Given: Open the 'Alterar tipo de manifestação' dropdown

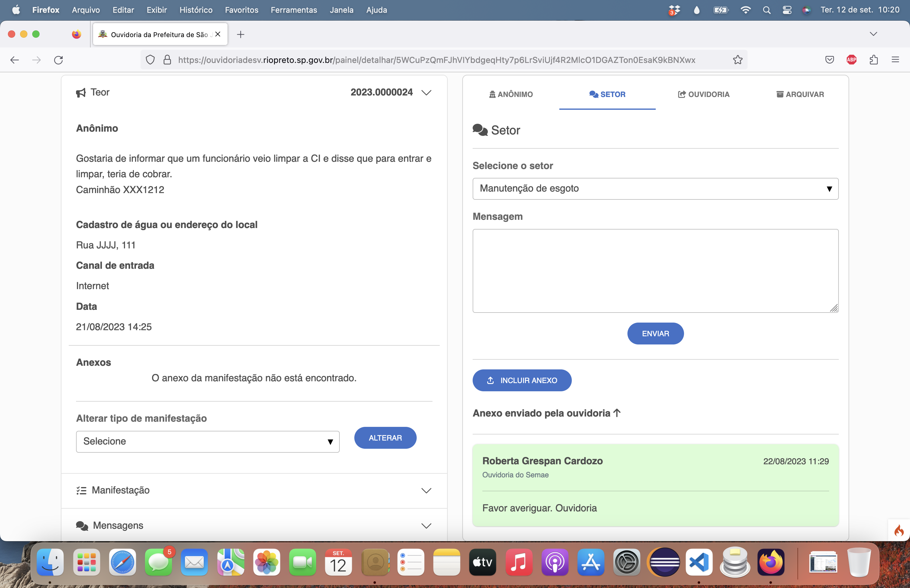Looking at the screenshot, I should [208, 441].
